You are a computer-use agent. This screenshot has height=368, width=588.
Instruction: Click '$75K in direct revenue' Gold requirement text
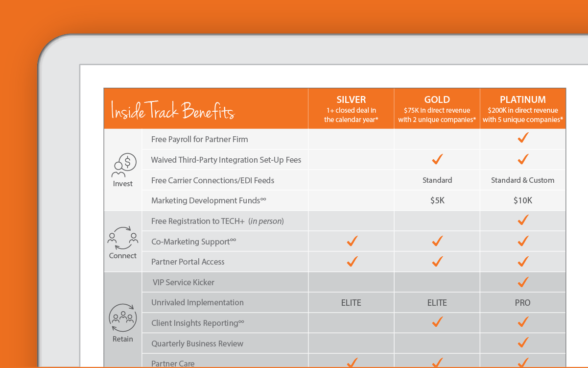pos(437,111)
